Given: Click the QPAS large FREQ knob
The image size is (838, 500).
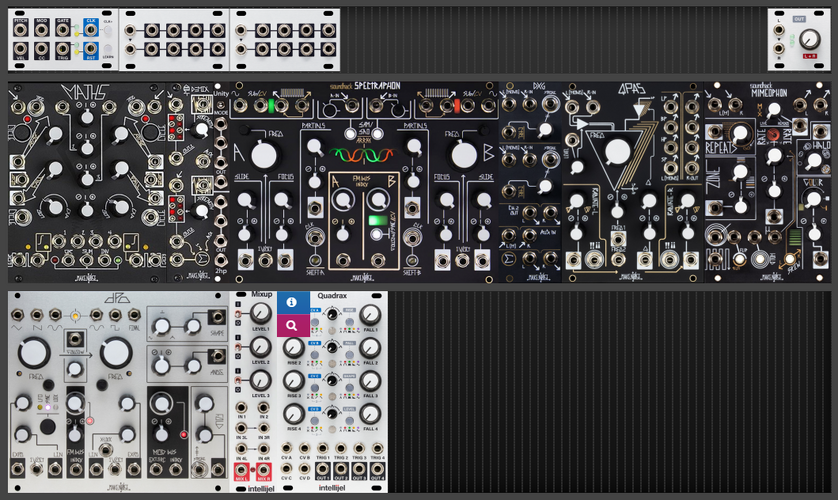Looking at the screenshot, I should tap(617, 151).
